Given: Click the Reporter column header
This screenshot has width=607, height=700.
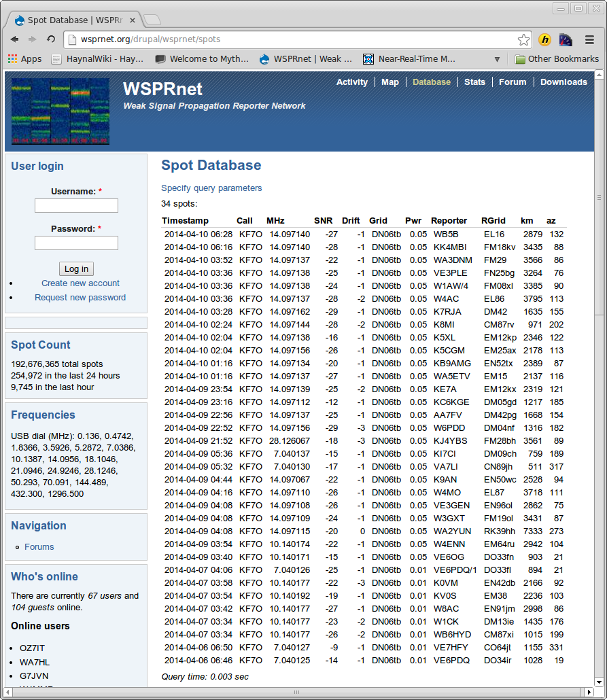Looking at the screenshot, I should click(449, 221).
